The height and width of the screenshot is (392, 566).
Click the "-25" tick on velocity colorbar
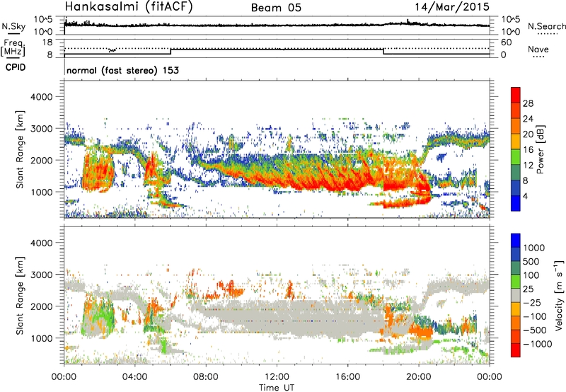tap(531, 303)
